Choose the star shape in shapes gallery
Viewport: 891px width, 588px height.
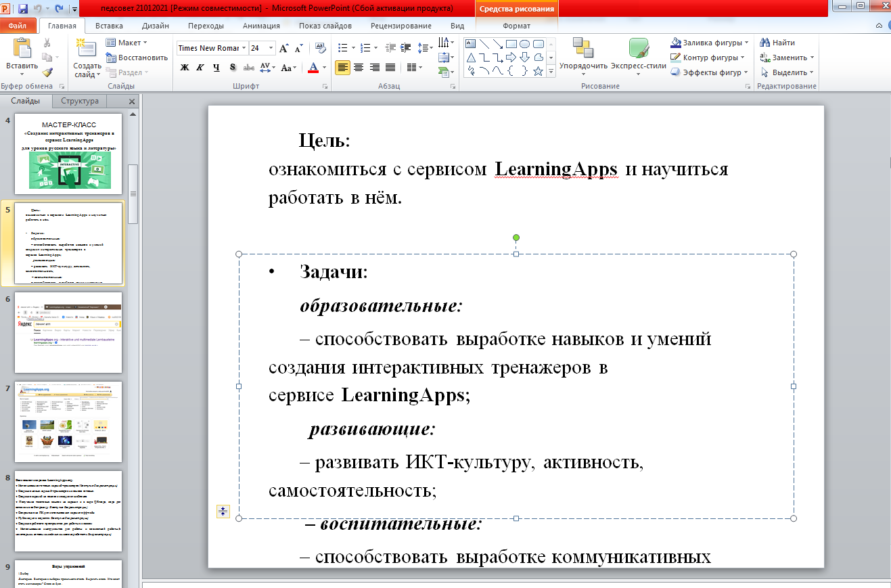coord(538,70)
